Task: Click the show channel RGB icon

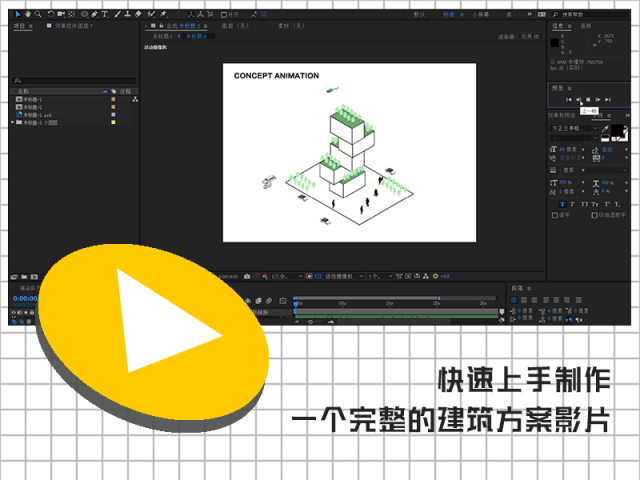Action: tap(265, 276)
